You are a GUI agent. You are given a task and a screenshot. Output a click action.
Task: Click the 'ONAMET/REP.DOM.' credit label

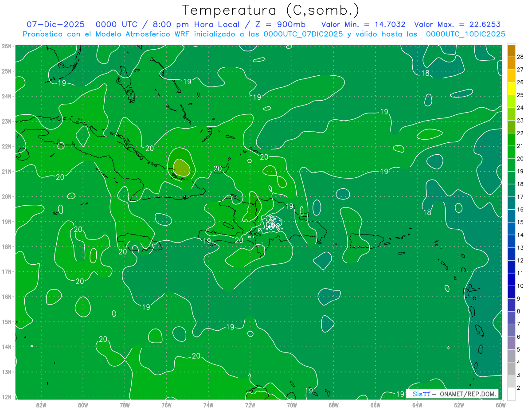pos(468,394)
